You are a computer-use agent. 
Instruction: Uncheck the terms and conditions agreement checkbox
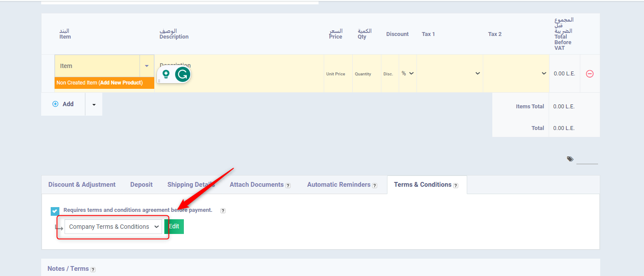click(x=55, y=211)
